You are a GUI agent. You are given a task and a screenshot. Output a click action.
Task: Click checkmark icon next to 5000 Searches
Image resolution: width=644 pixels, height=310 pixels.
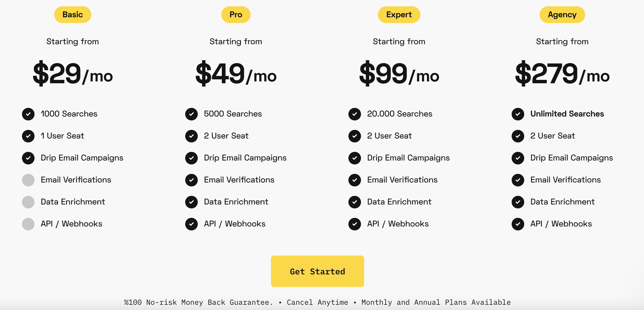(x=191, y=114)
